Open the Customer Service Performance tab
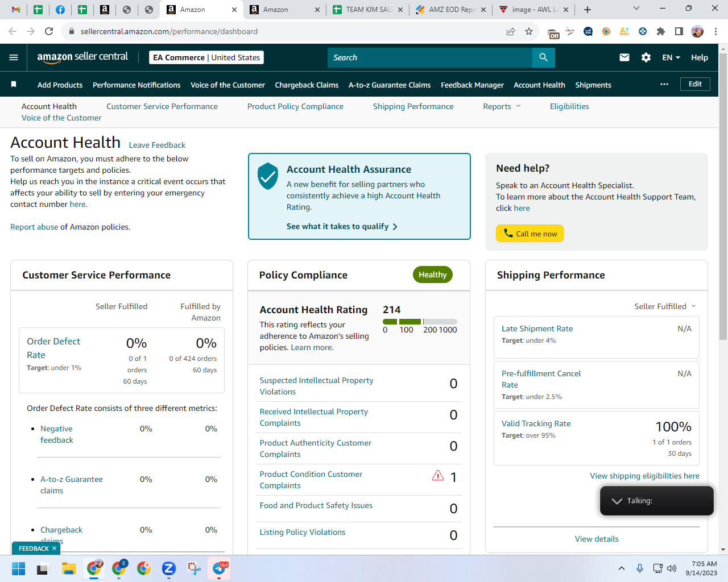728x582 pixels. point(162,106)
